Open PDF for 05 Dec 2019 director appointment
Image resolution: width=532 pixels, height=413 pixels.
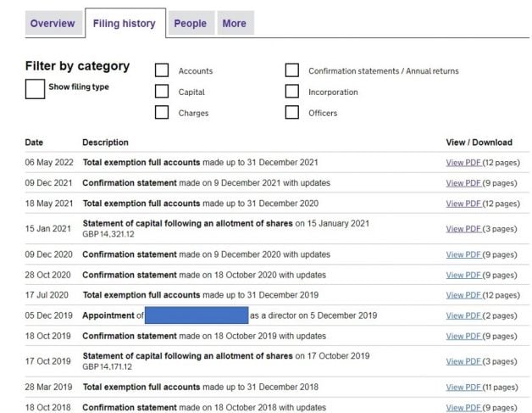(463, 315)
